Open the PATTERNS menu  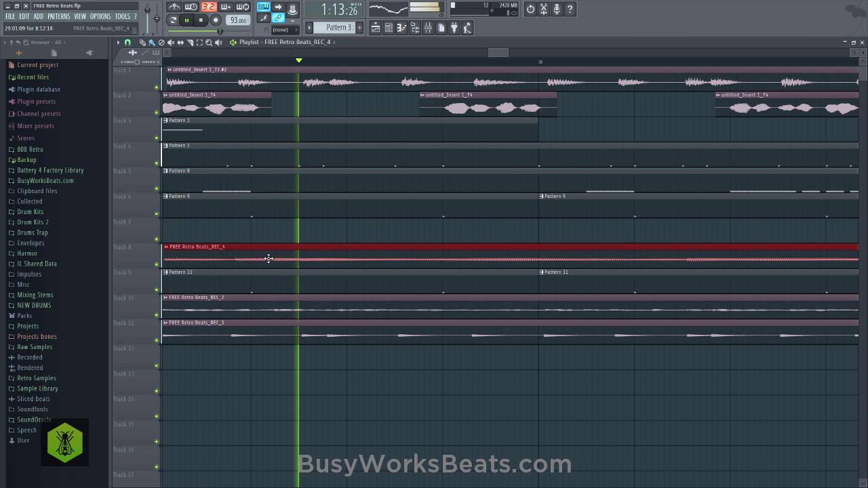pyautogui.click(x=59, y=16)
